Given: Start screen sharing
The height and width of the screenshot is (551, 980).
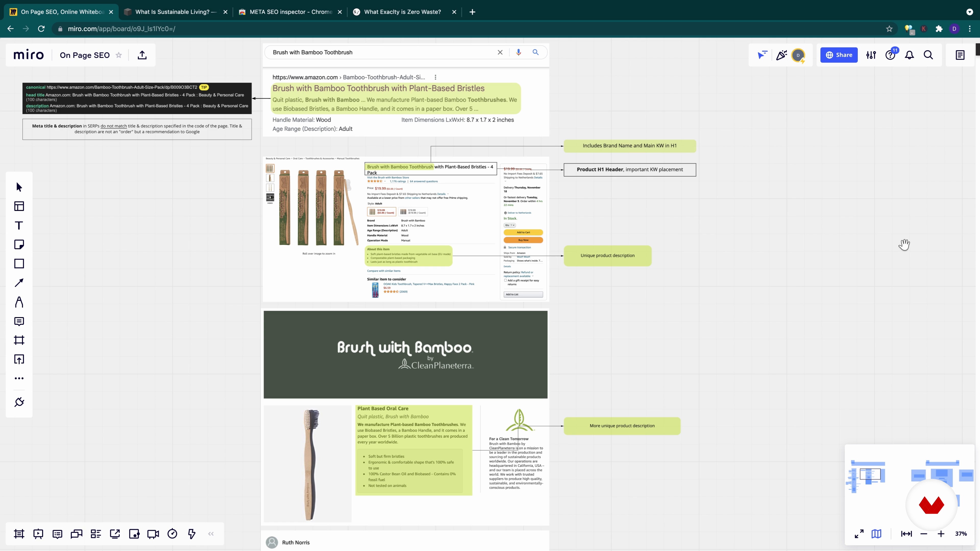Looking at the screenshot, I should 115,534.
